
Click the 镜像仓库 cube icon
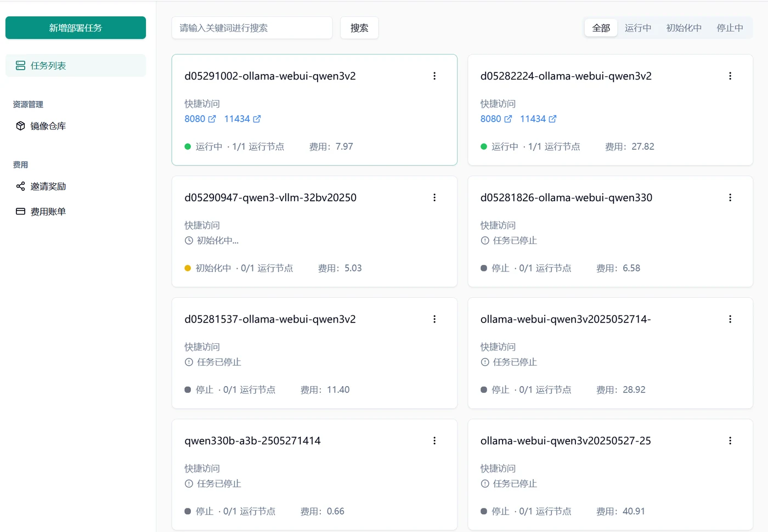[x=20, y=126]
